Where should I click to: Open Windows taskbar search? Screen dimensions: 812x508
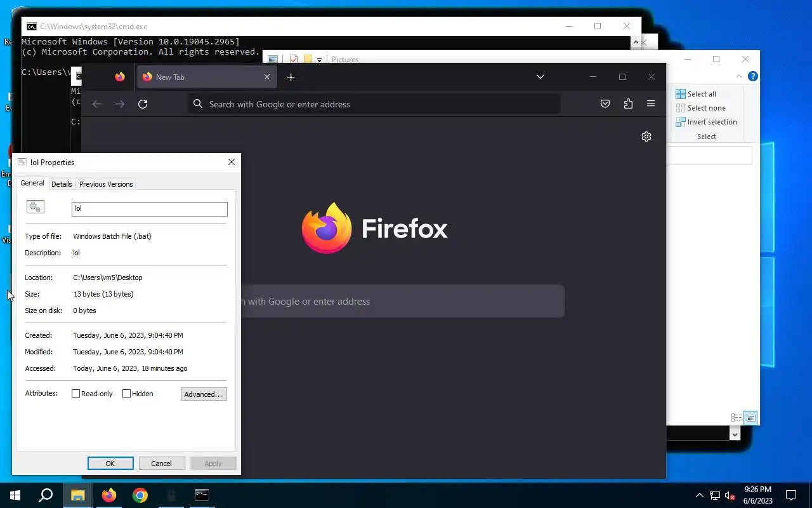(46, 495)
